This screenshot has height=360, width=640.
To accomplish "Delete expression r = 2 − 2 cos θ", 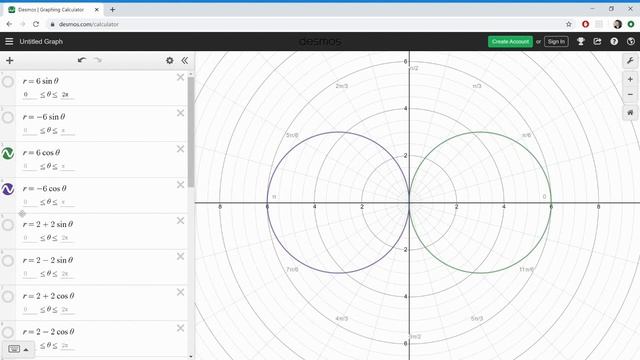I will pos(180,328).
